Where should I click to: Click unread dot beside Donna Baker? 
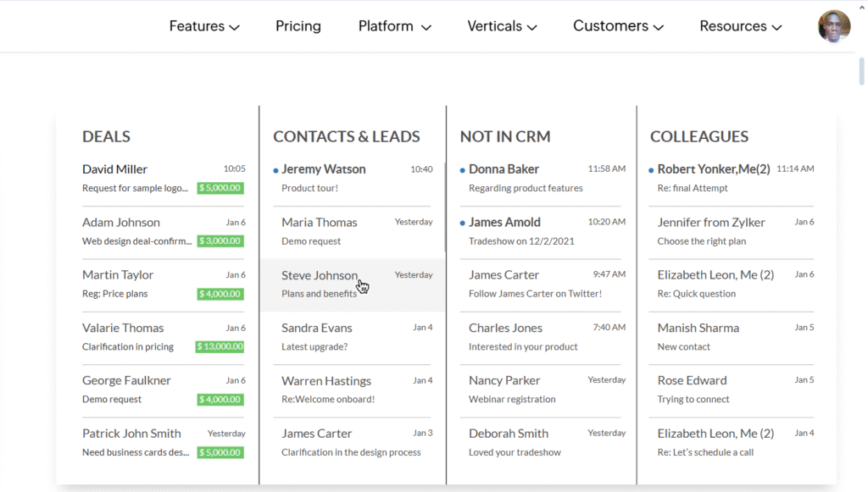click(462, 170)
